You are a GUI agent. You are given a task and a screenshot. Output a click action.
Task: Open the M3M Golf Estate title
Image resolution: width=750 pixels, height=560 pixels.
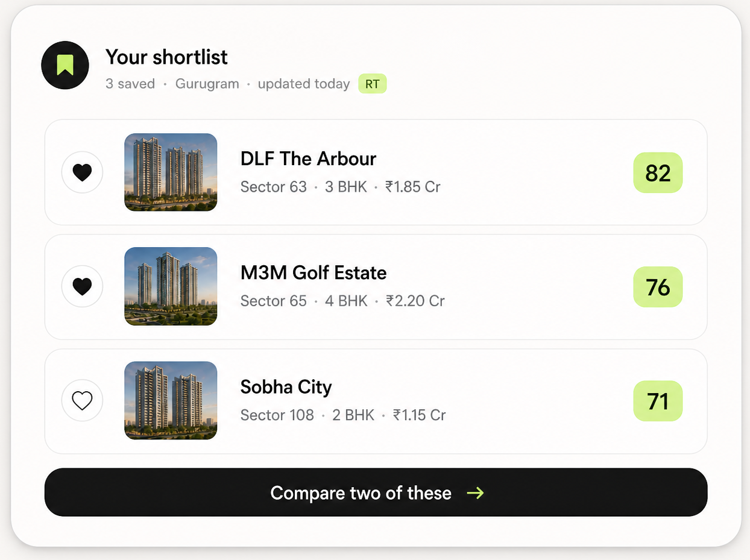click(x=314, y=272)
